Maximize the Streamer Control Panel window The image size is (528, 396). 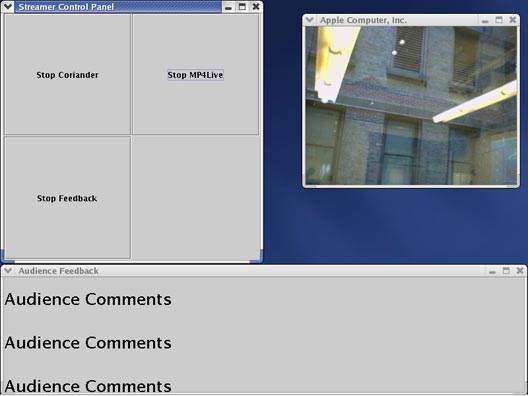[x=242, y=7]
